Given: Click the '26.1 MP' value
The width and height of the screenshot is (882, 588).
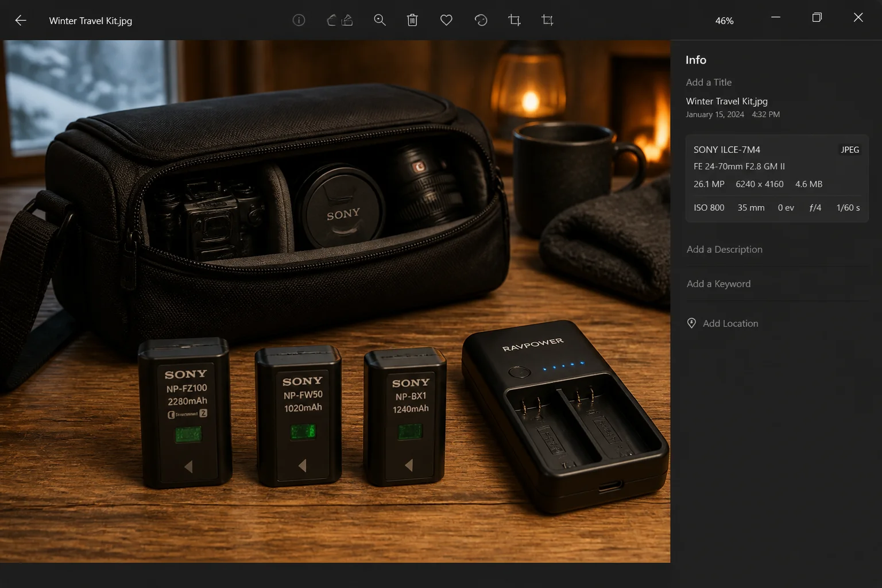Looking at the screenshot, I should [x=709, y=184].
